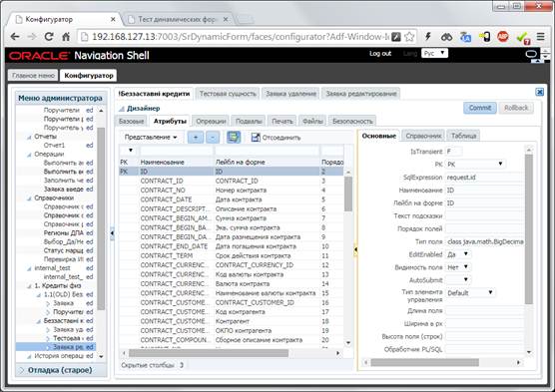555x392 pixels.
Task: Collapse the Справочники tree node
Action: tap(29, 198)
